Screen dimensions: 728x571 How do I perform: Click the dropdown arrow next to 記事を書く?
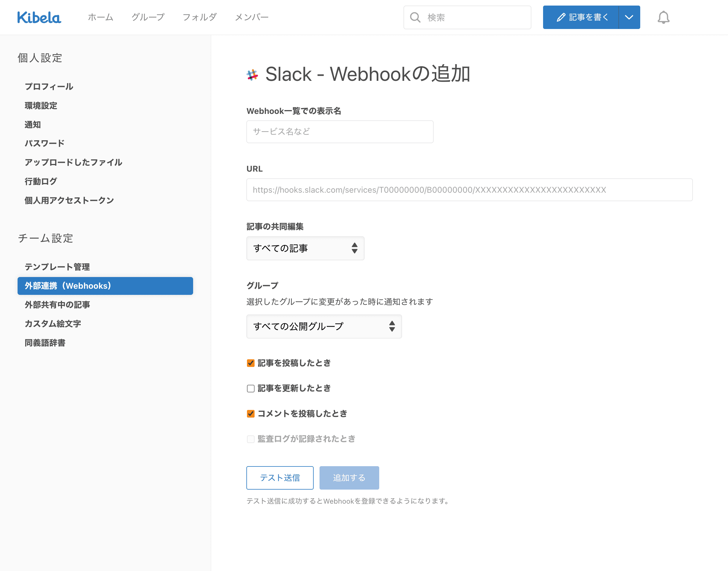(629, 17)
